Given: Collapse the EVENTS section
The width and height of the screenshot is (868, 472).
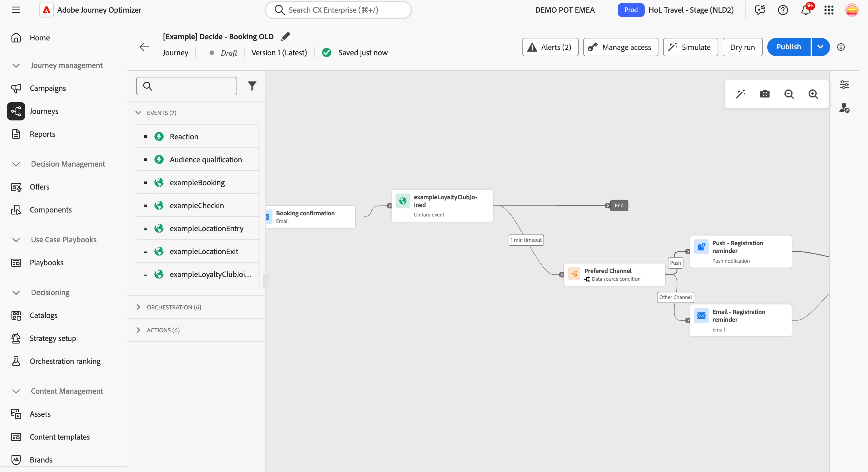Looking at the screenshot, I should (138, 113).
